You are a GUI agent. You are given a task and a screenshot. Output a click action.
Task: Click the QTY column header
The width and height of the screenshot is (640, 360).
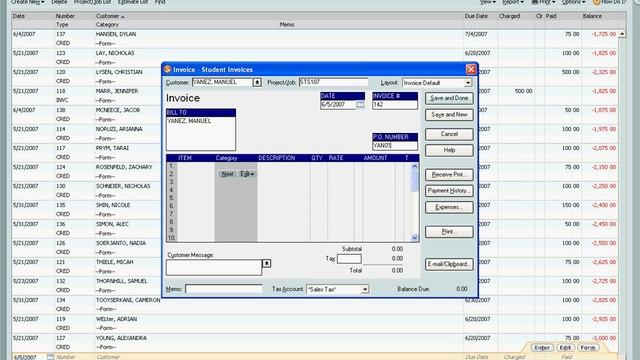317,158
